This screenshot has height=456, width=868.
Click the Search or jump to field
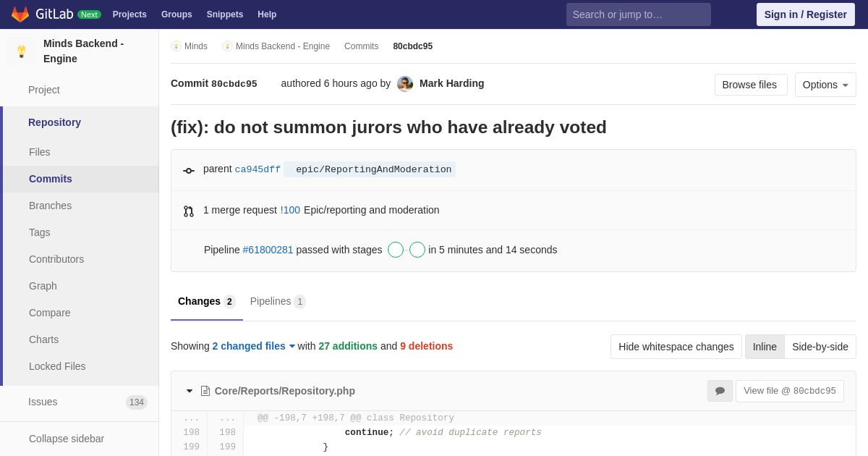[639, 14]
